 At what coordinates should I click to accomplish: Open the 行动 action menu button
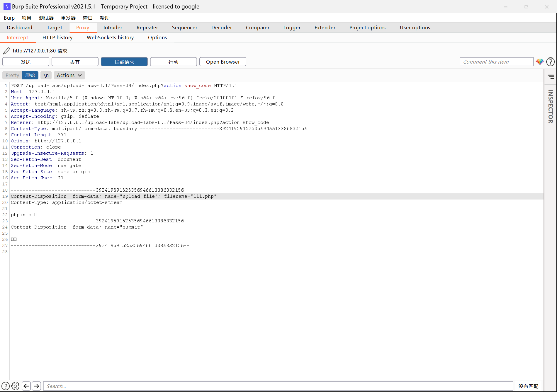pos(174,62)
